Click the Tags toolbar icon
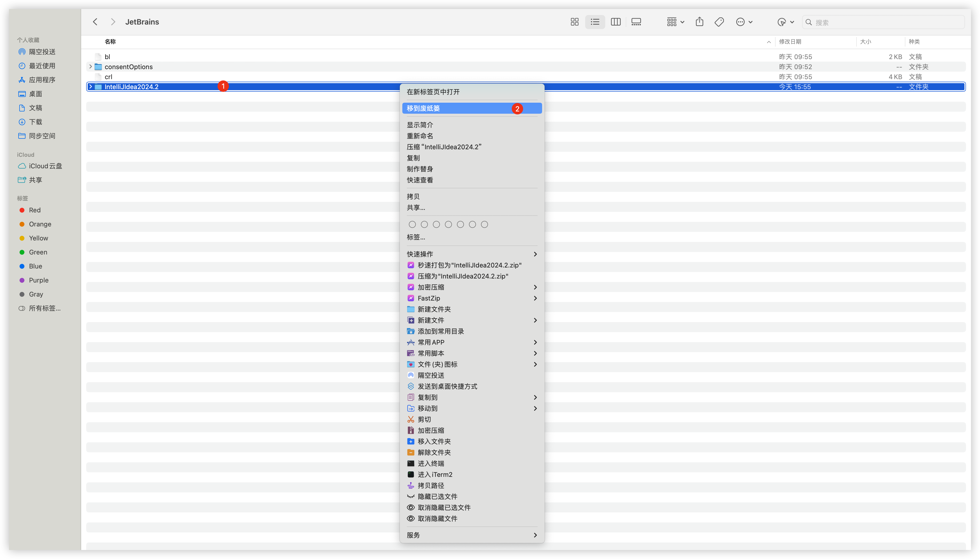 719,22
